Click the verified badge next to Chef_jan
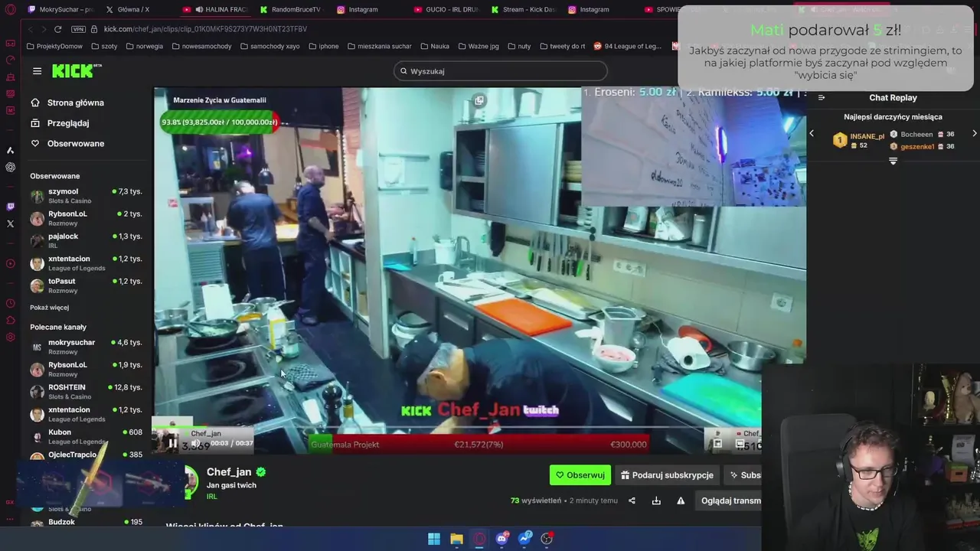 coord(261,472)
